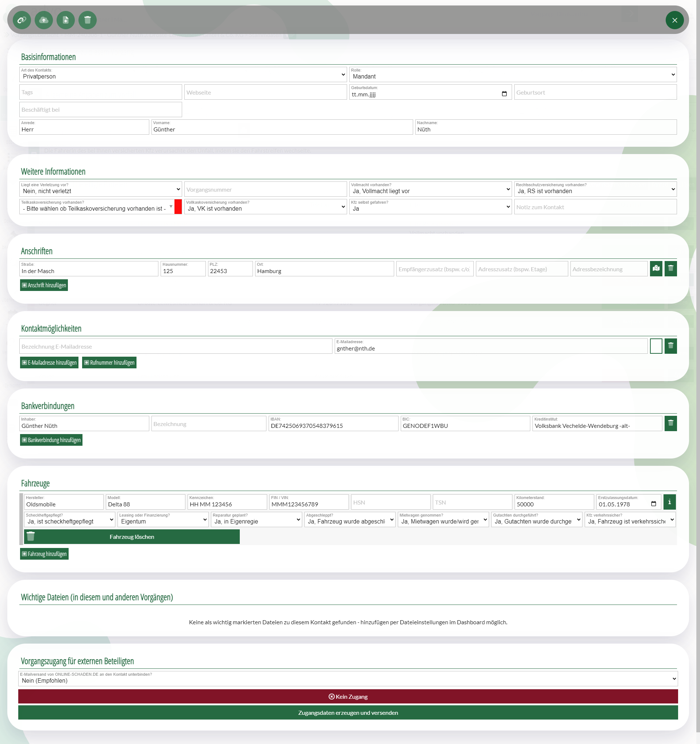Click the Rufnummer hinzufügen button

[x=109, y=362]
